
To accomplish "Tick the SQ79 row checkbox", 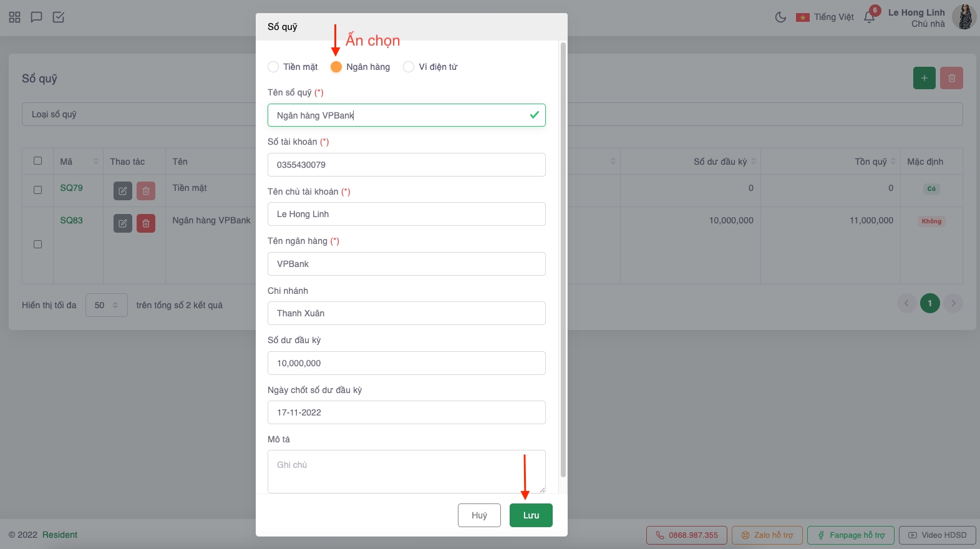I will [37, 190].
